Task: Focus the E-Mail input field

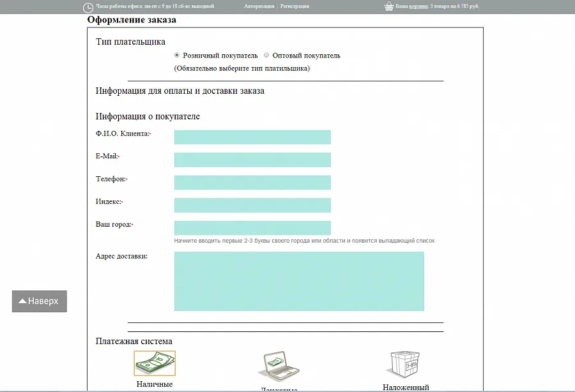Action: pyautogui.click(x=252, y=160)
